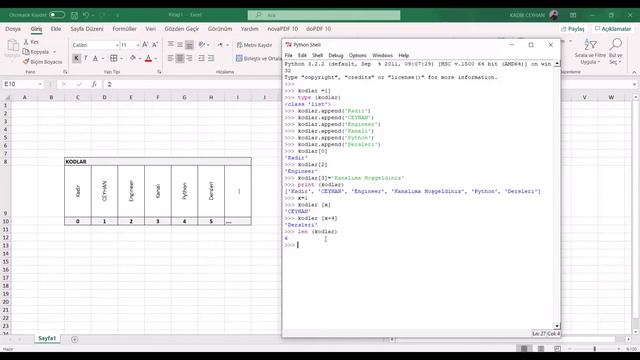
Task: Click the fill color bucket icon
Action: 133,59
